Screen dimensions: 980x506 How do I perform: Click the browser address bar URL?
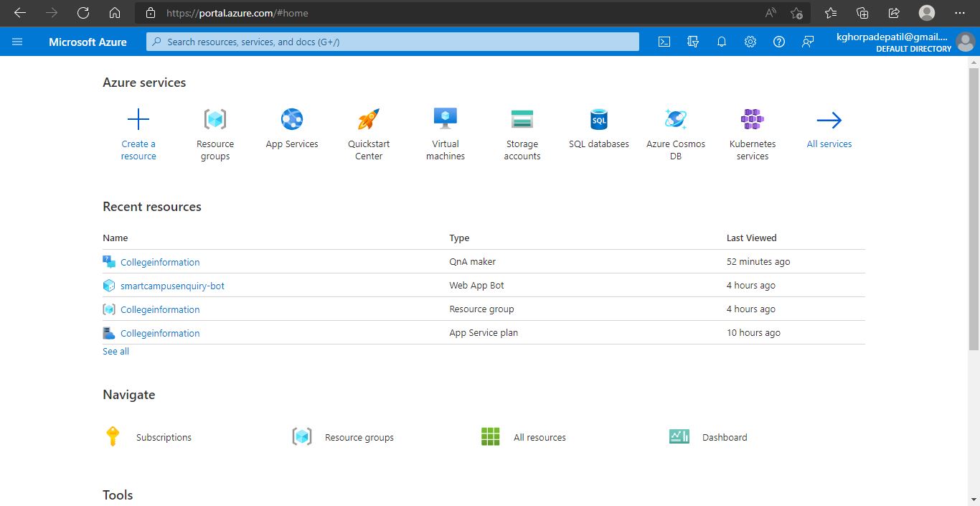coord(237,13)
